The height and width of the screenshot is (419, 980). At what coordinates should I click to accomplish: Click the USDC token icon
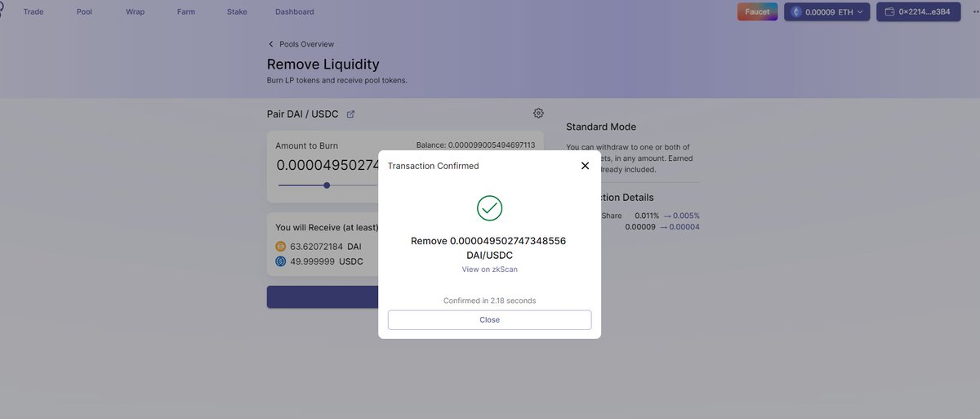(x=281, y=261)
